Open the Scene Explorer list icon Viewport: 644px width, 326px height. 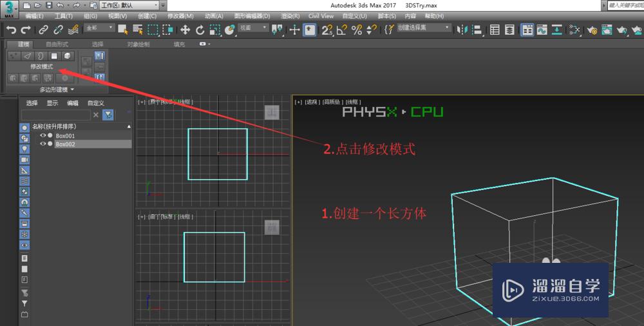[x=495, y=30]
